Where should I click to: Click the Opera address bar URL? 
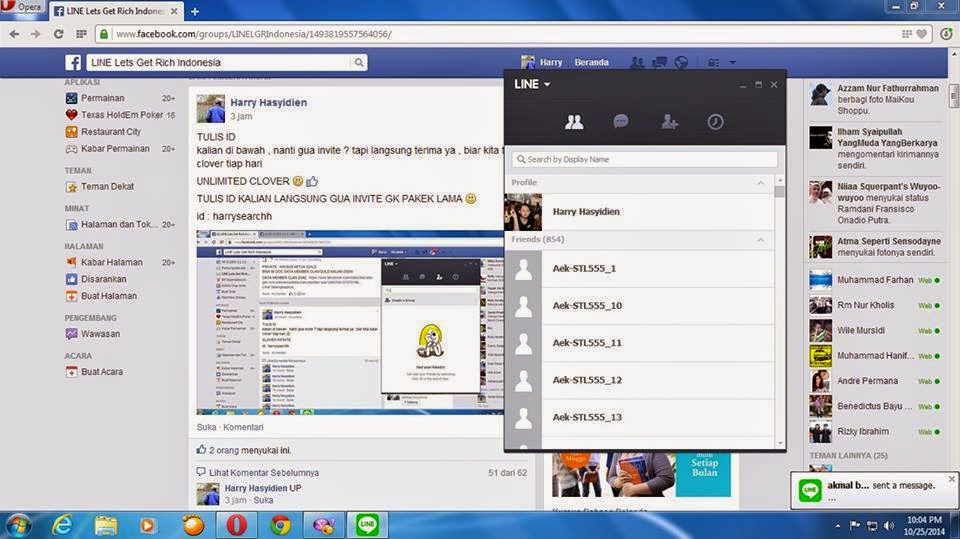point(254,34)
